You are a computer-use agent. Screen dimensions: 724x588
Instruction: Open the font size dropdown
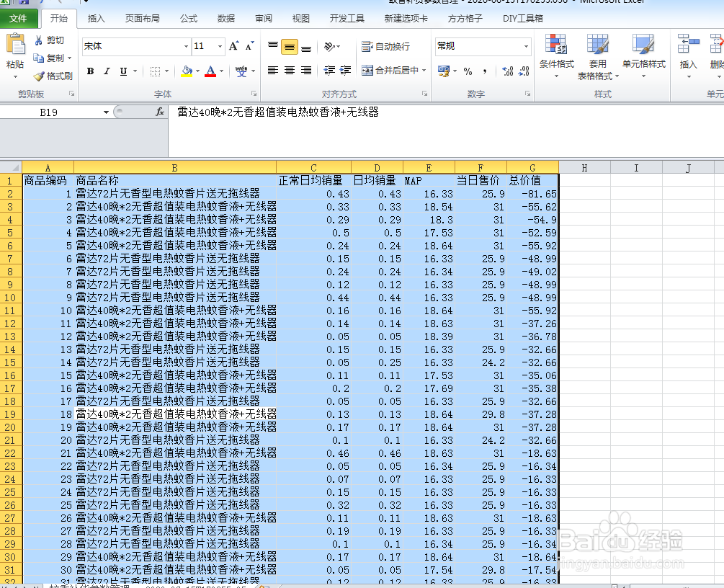click(220, 46)
